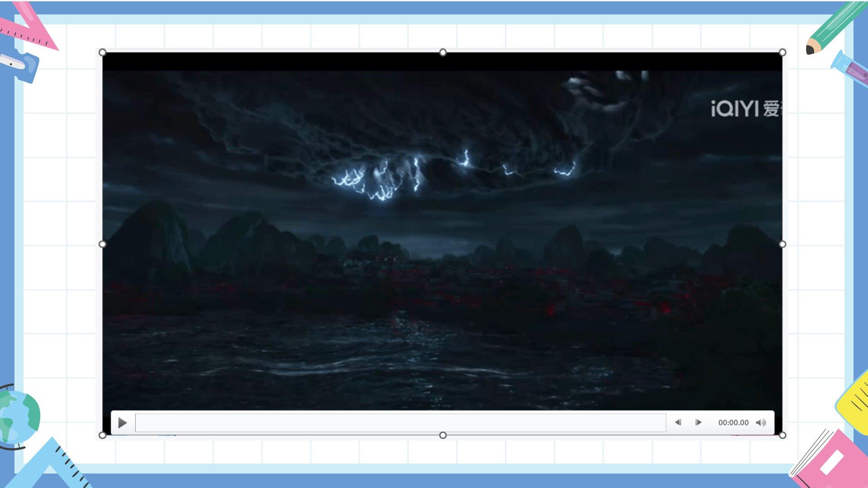The width and height of the screenshot is (868, 488).
Task: Select the top-left resize handle of the video
Action: (x=103, y=53)
